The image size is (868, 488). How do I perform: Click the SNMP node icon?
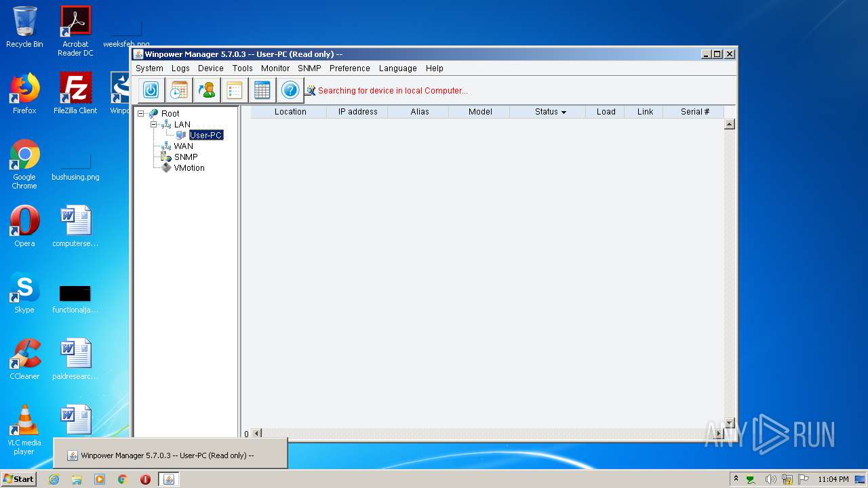tap(166, 157)
